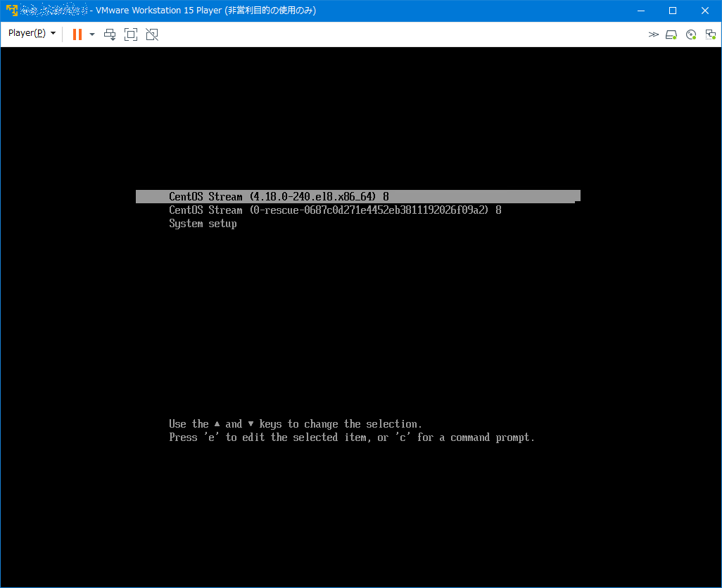The height and width of the screenshot is (588, 722).
Task: Expand the power options dropdown arrow
Action: tap(92, 34)
